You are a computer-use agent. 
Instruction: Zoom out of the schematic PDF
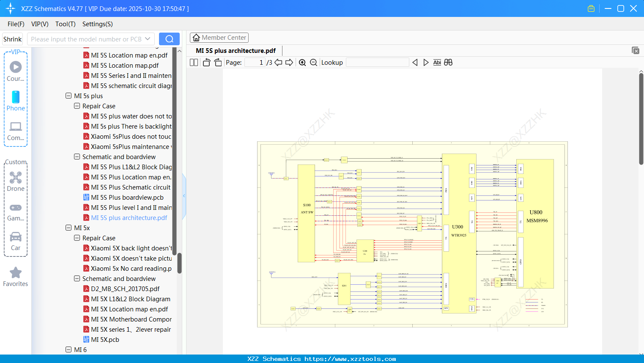point(313,62)
